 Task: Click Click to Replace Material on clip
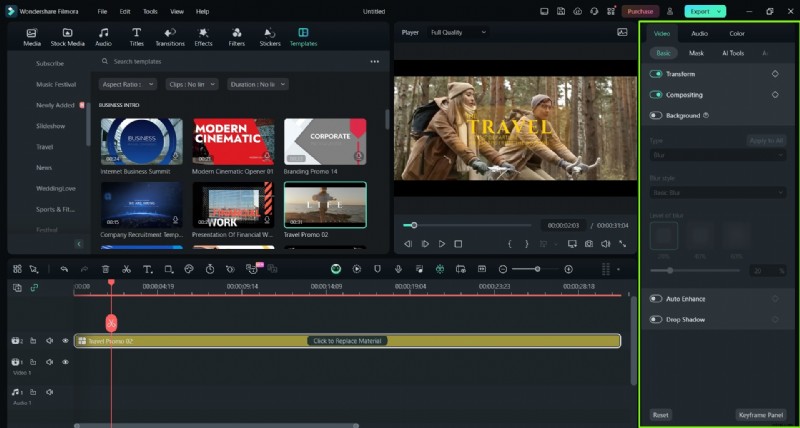[347, 341]
